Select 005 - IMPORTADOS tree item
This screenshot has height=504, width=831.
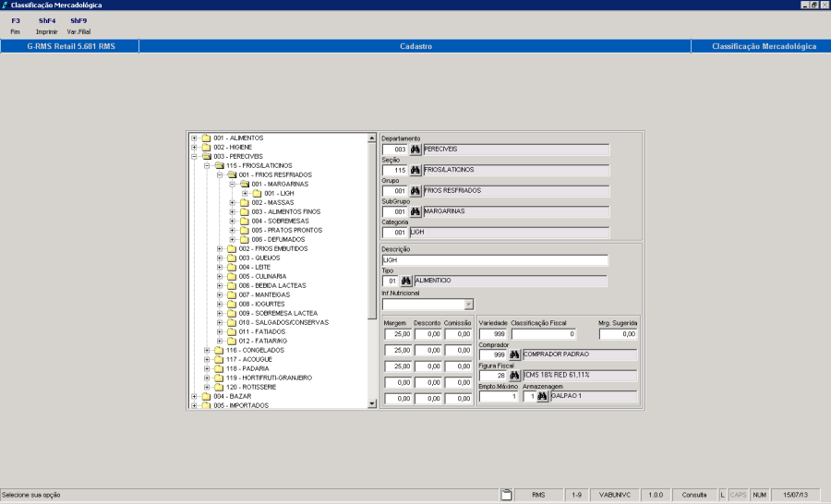click(241, 405)
